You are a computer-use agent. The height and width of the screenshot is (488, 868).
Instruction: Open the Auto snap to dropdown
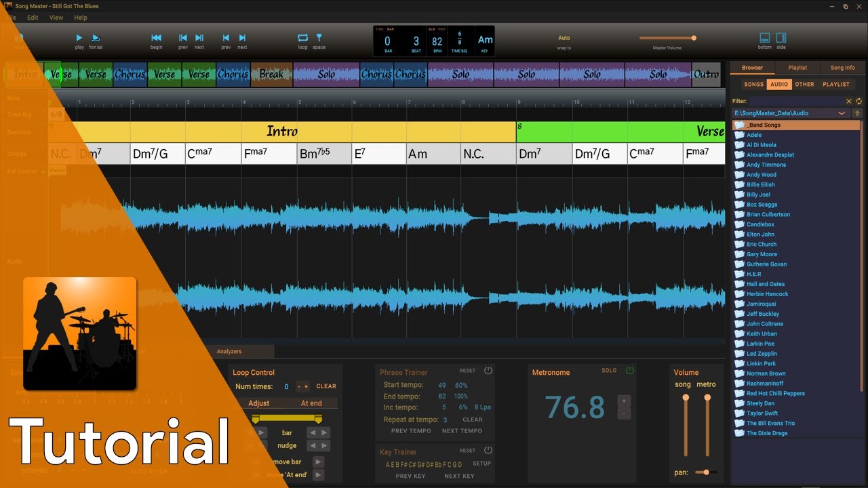pyautogui.click(x=564, y=38)
